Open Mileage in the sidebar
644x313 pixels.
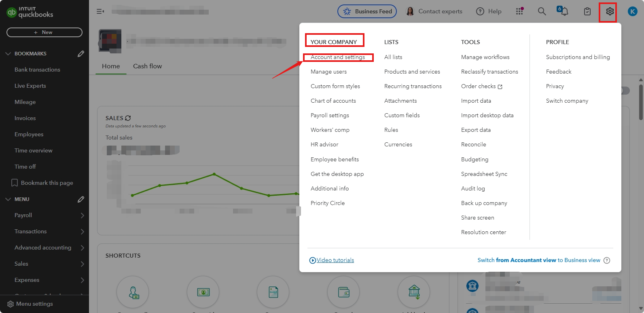tap(25, 102)
